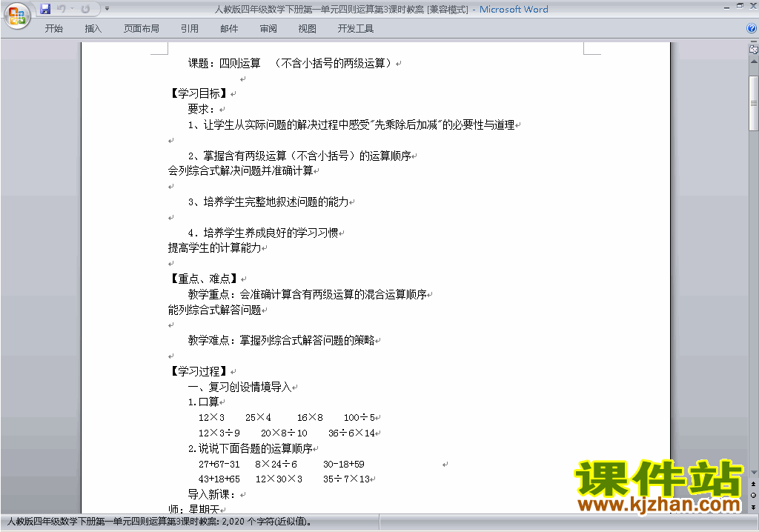759x532 pixels.
Task: Click the Undo arrow icon
Action: point(61,9)
